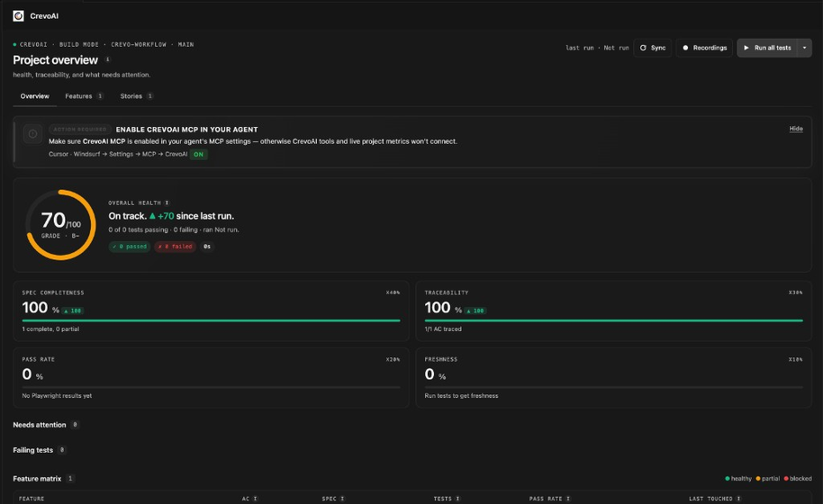The image size is (823, 504).
Task: Click info icon beside AC column header
Action: point(256,499)
